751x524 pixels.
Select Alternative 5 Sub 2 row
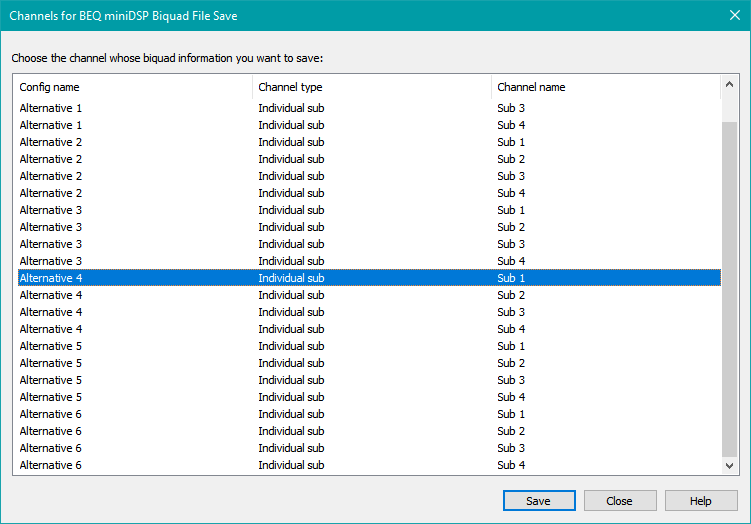[x=369, y=363]
